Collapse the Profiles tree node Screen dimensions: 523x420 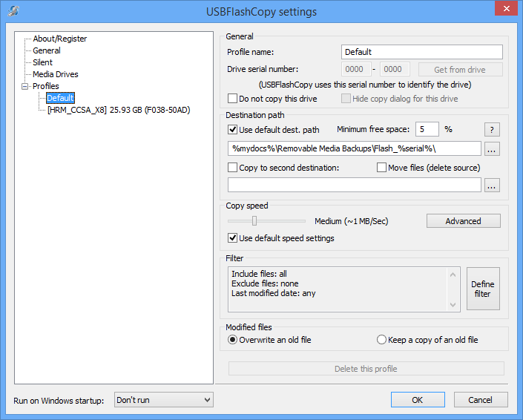(x=24, y=86)
